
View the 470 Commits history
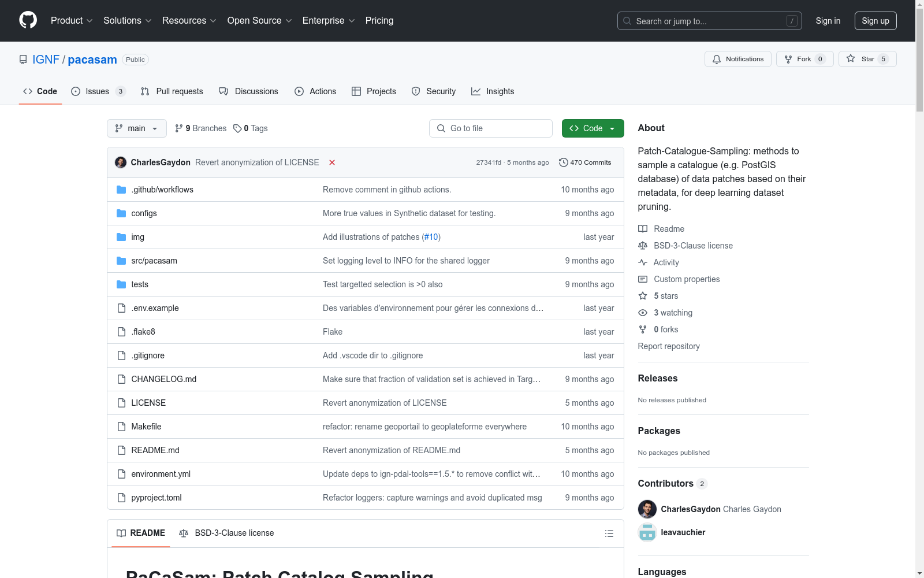point(585,162)
